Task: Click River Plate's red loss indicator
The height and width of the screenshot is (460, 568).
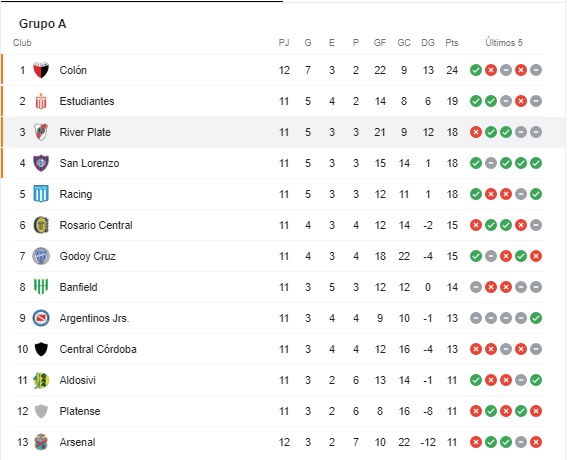Action: [476, 132]
